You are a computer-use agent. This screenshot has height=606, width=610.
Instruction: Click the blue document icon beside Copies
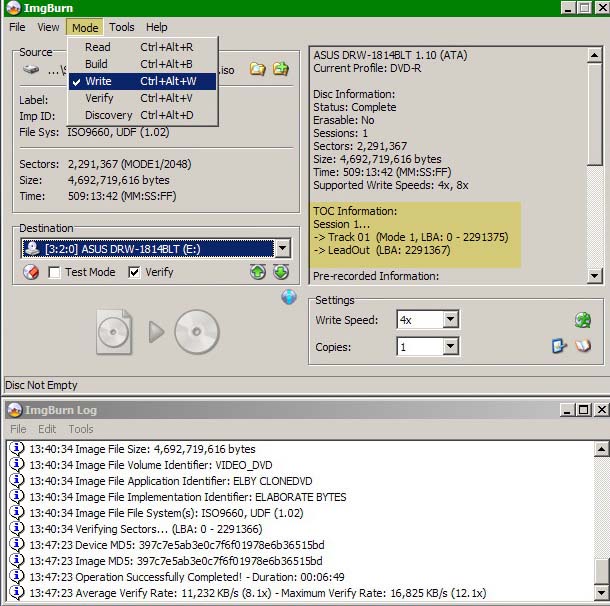tap(559, 346)
